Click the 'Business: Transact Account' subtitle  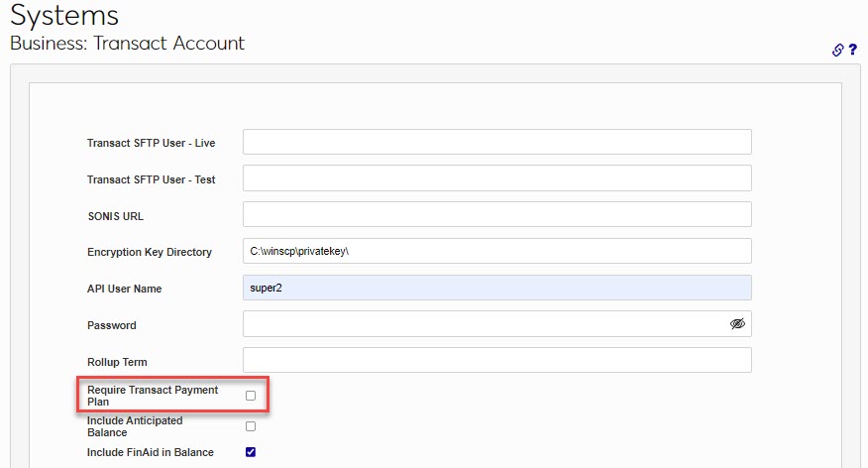point(127,44)
